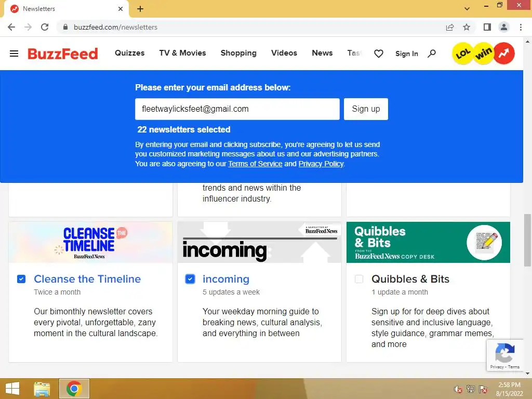Click the Cleanse the Timeline banner image

pyautogui.click(x=90, y=242)
